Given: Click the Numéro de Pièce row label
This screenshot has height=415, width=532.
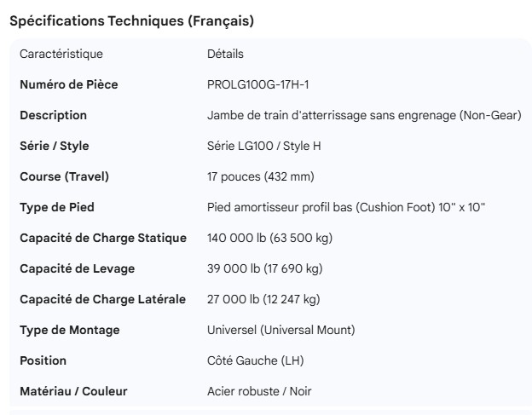Looking at the screenshot, I should tap(69, 84).
